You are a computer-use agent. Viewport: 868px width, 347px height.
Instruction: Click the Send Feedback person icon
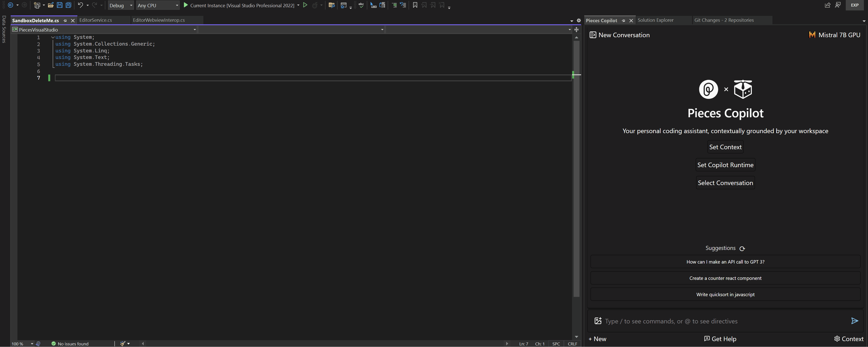[x=838, y=5]
